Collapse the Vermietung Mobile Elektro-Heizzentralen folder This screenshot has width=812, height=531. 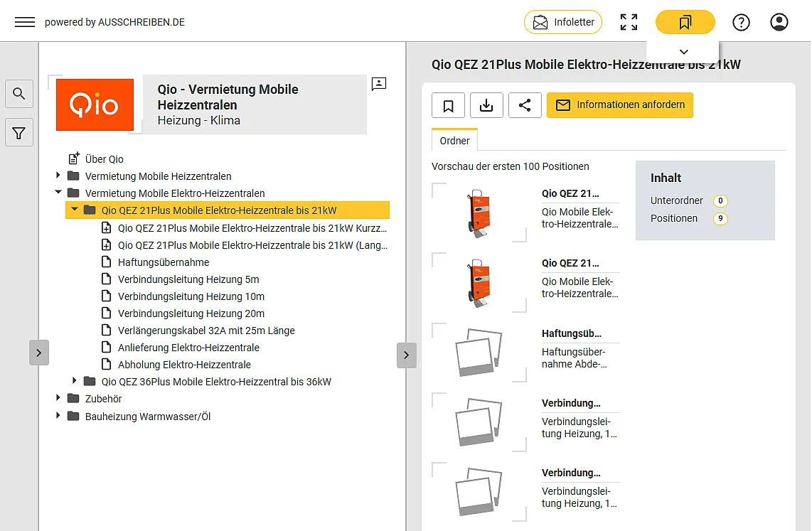(x=58, y=192)
